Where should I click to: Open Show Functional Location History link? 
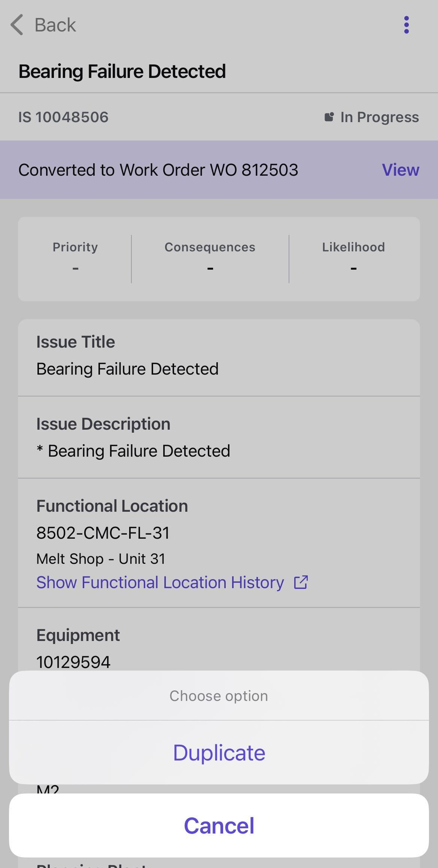160,582
